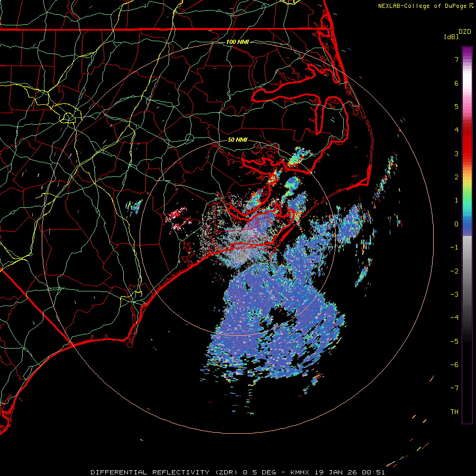Select the 2 dB scale value

pyautogui.click(x=456, y=177)
